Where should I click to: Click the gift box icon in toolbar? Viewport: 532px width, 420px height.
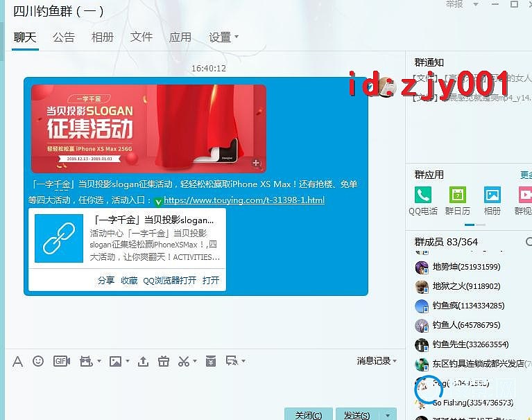click(164, 361)
